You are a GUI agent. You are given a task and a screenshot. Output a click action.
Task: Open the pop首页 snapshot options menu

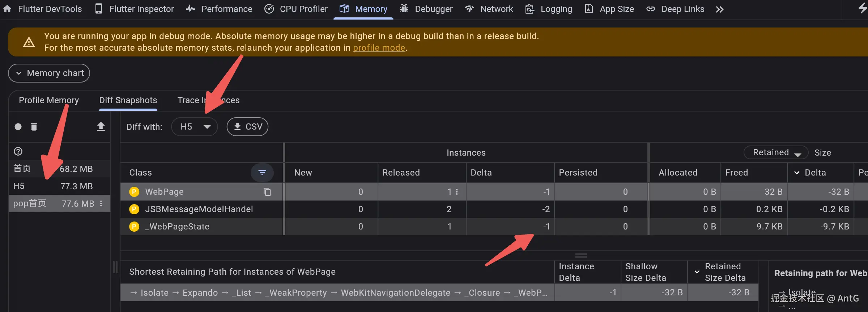[101, 203]
